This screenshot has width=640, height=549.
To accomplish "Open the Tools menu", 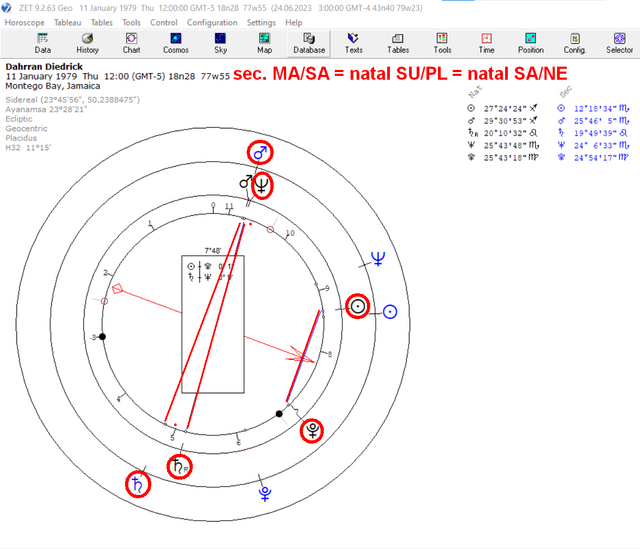I will 131,22.
